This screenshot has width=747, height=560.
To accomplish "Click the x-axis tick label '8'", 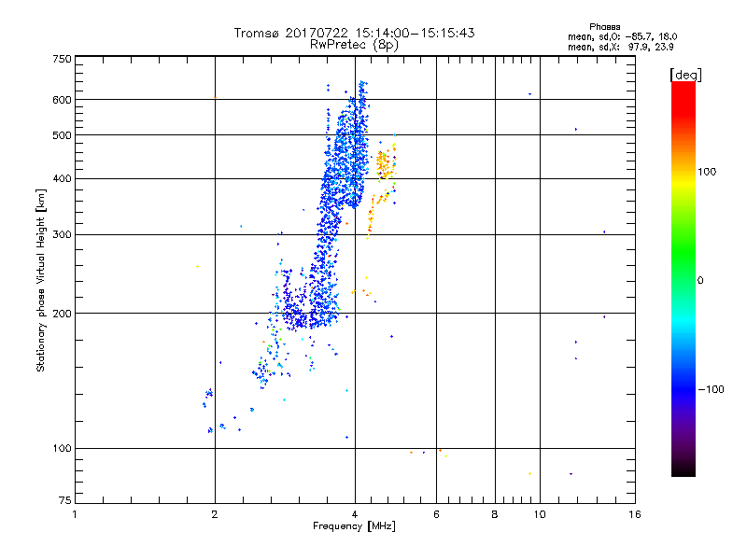I will click(x=495, y=514).
